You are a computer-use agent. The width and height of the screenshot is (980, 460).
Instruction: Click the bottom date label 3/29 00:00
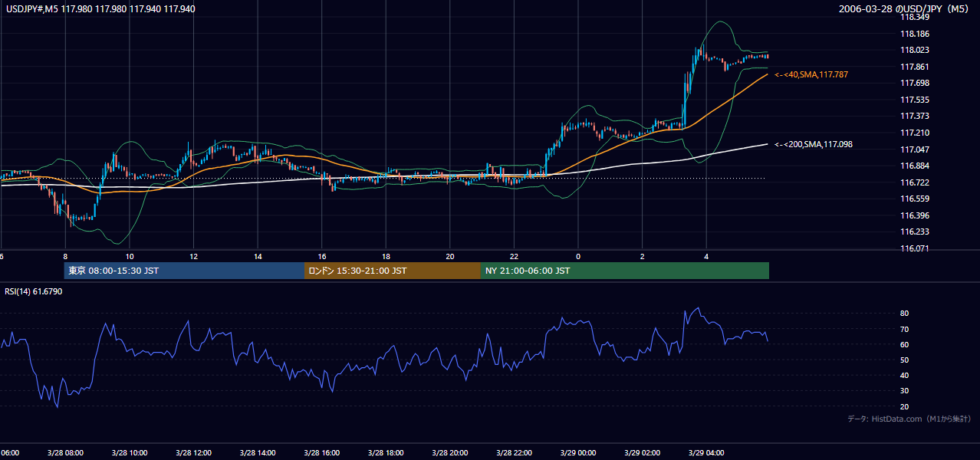click(x=577, y=453)
